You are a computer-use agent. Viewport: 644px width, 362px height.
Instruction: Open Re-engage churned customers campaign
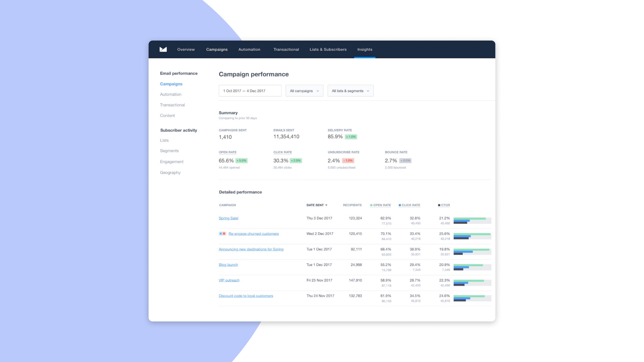tap(254, 234)
